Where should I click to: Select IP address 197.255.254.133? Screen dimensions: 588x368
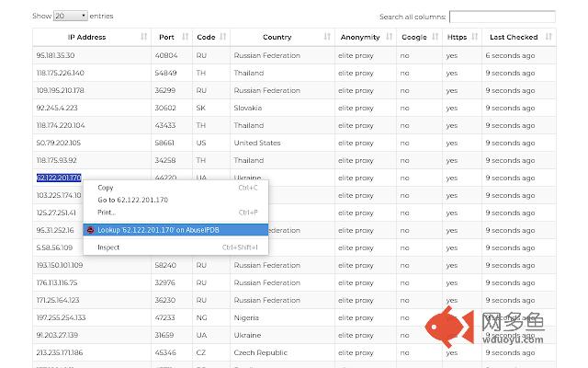click(61, 317)
